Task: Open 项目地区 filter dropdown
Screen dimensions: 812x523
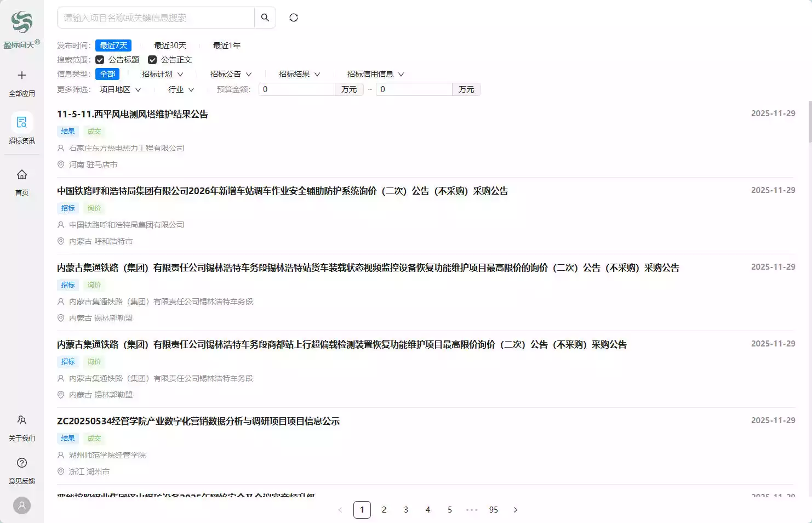Action: [120, 89]
